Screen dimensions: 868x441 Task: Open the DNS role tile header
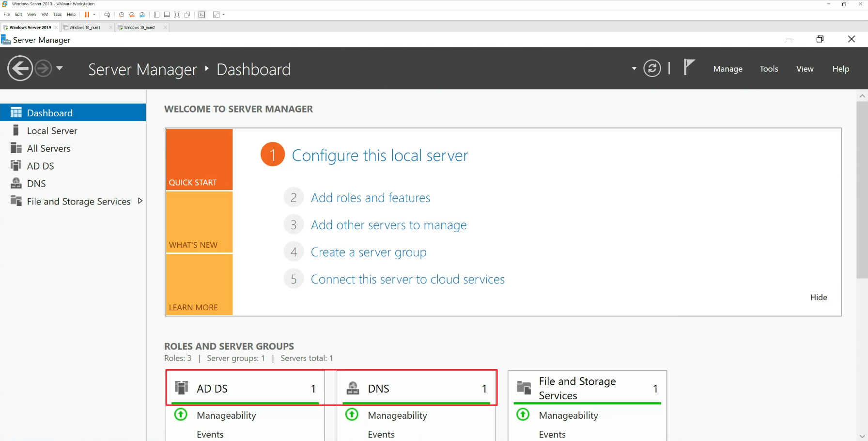[416, 388]
